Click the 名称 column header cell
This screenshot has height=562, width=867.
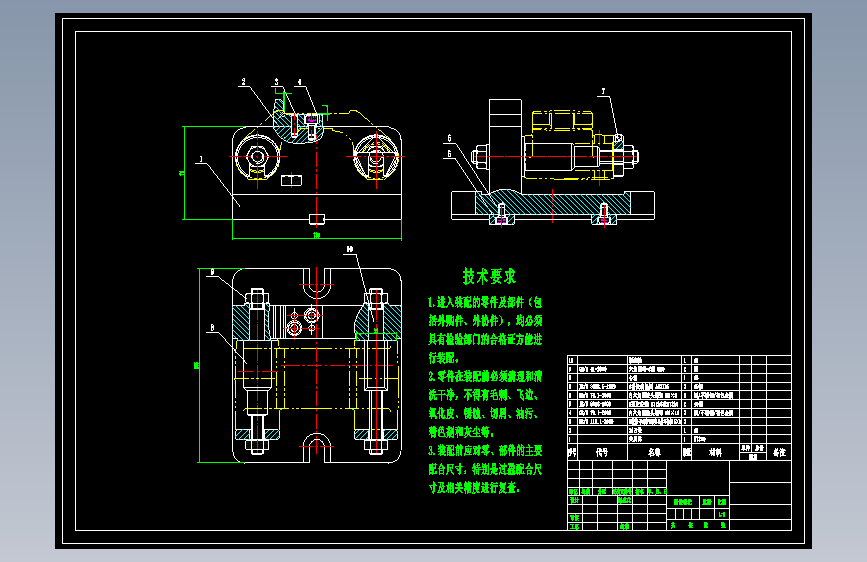click(654, 452)
